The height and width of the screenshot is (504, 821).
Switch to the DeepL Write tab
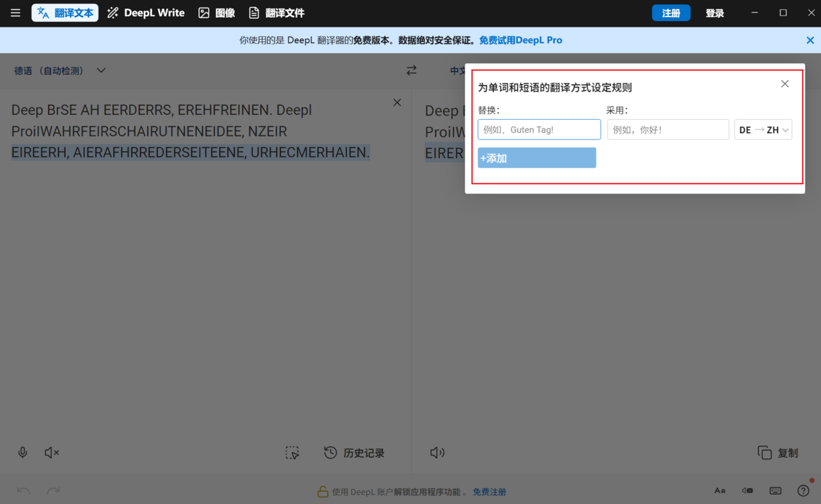coord(145,12)
